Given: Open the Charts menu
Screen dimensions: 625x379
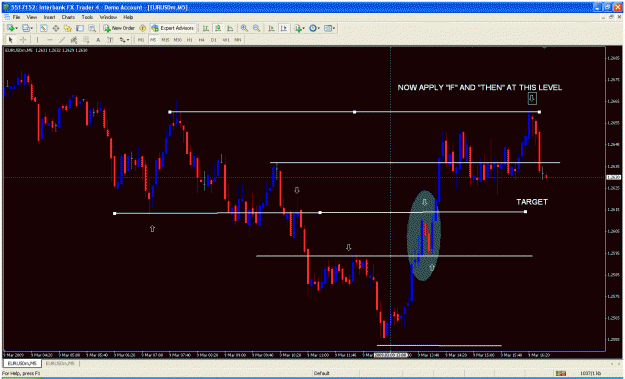Looking at the screenshot, I should (x=68, y=18).
